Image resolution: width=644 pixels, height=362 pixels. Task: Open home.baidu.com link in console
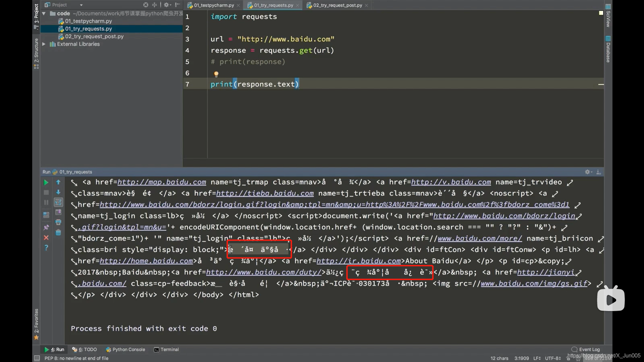pyautogui.click(x=146, y=261)
